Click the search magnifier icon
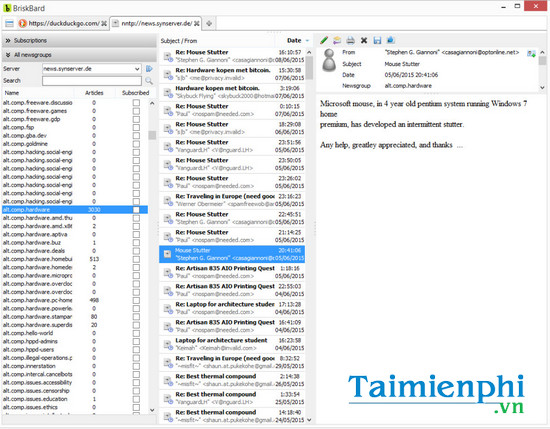 pyautogui.click(x=149, y=81)
